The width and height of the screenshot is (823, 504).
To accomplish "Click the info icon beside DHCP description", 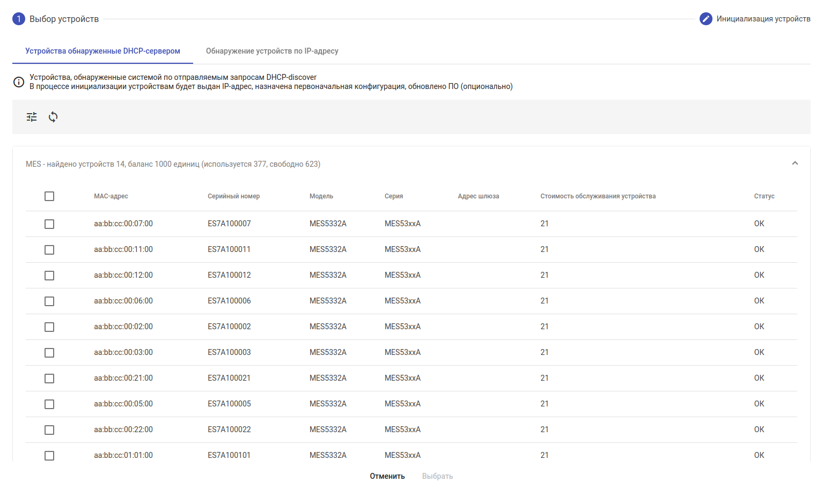I will 19,82.
